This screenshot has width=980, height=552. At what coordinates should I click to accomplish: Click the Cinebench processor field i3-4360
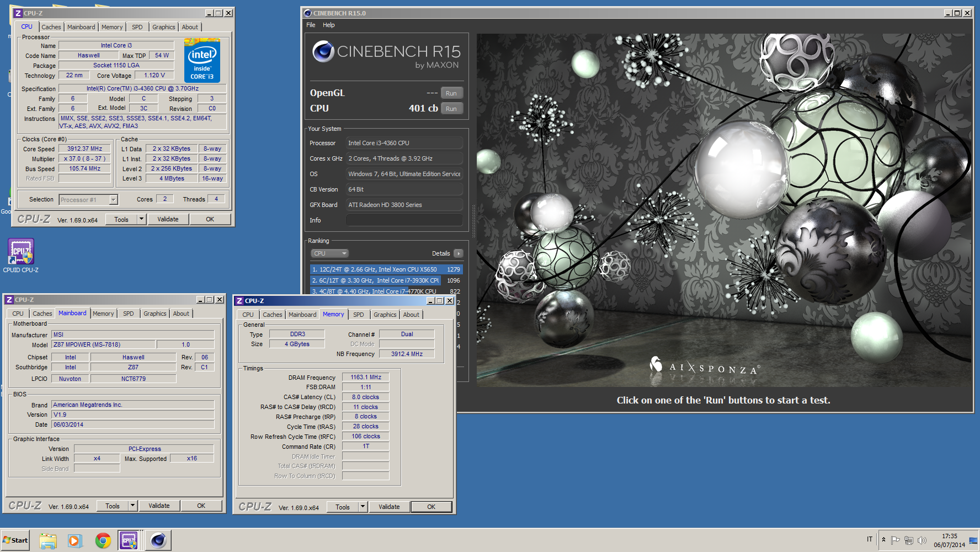404,143
